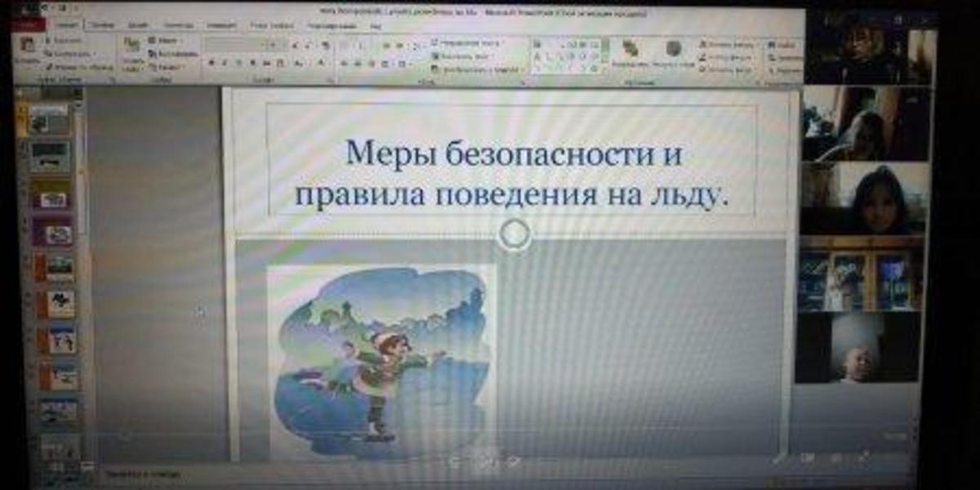Toggle Bold formatting in the Font group
Viewport: 980px width, 490px height.
pyautogui.click(x=211, y=63)
